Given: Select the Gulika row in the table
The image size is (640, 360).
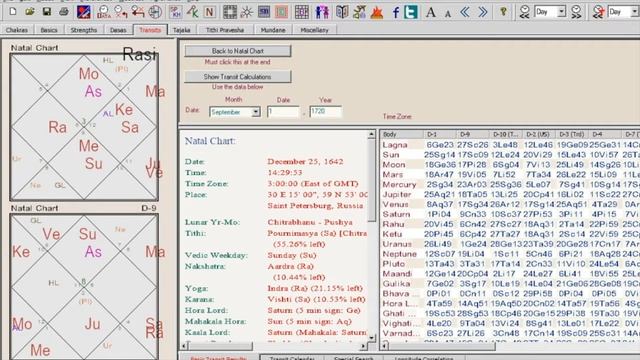Looking at the screenshot, I should tap(510, 284).
